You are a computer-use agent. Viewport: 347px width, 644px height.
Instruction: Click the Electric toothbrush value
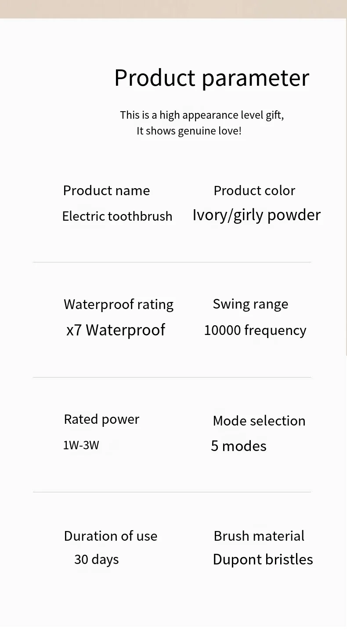pos(117,216)
